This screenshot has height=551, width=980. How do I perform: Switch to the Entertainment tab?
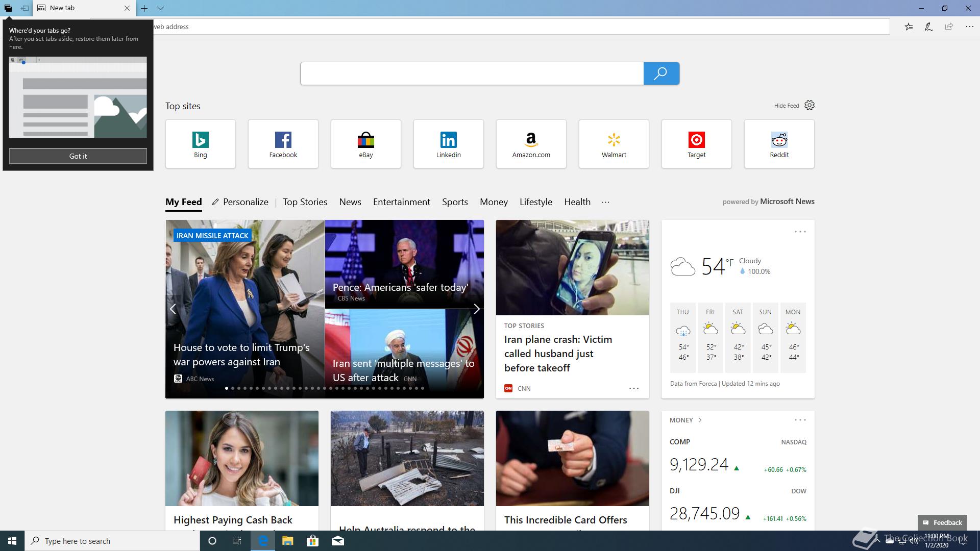(x=402, y=202)
